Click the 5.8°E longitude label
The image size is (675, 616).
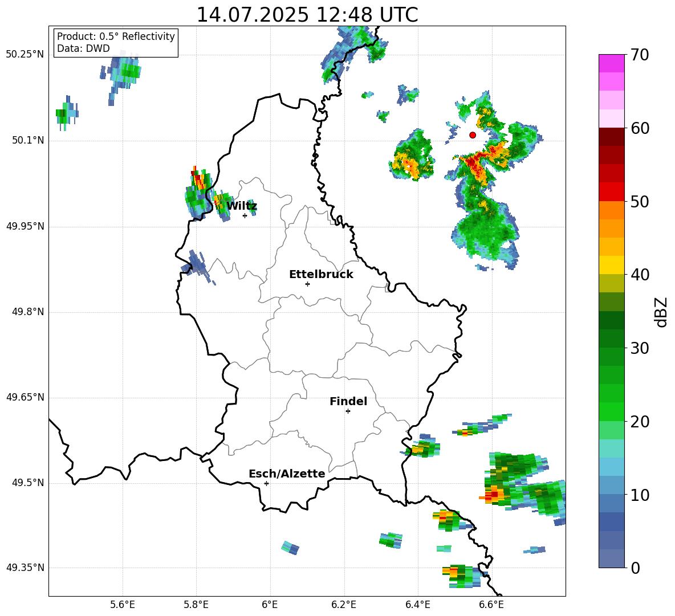click(x=196, y=605)
